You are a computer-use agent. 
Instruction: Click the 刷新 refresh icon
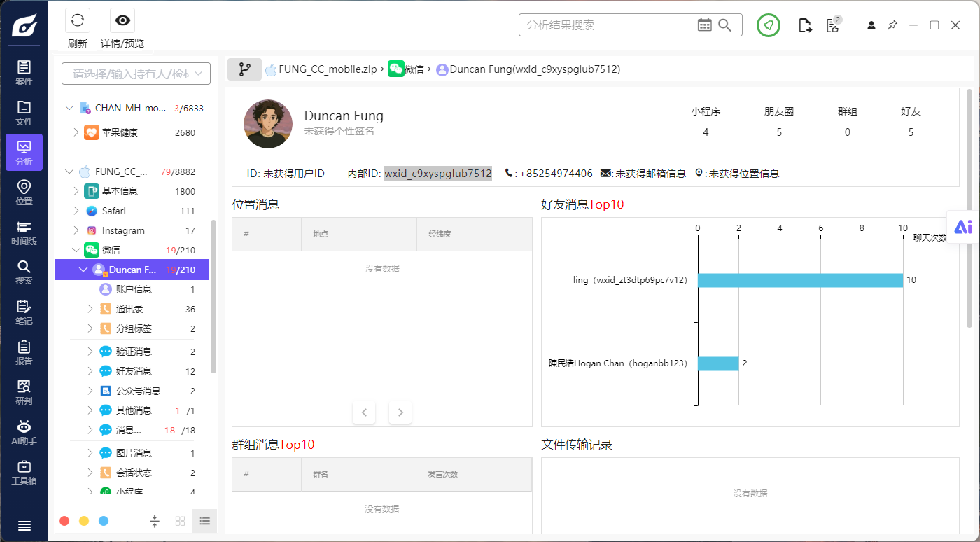point(78,20)
